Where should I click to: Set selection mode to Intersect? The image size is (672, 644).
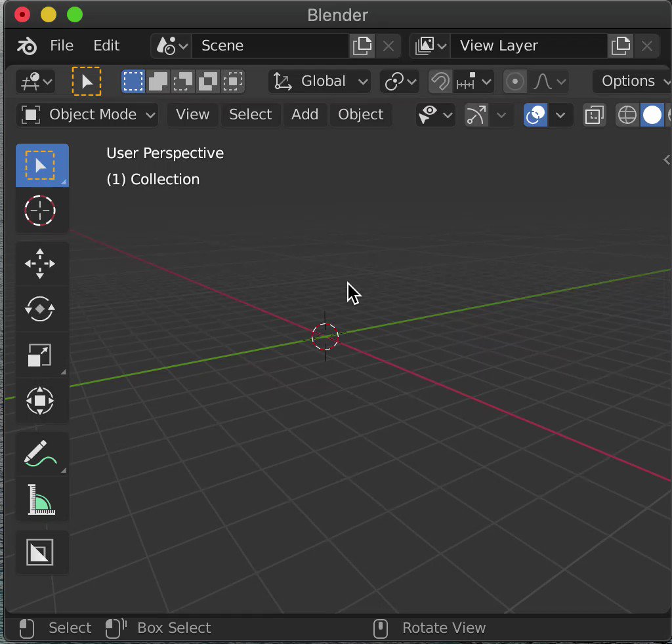click(x=233, y=81)
